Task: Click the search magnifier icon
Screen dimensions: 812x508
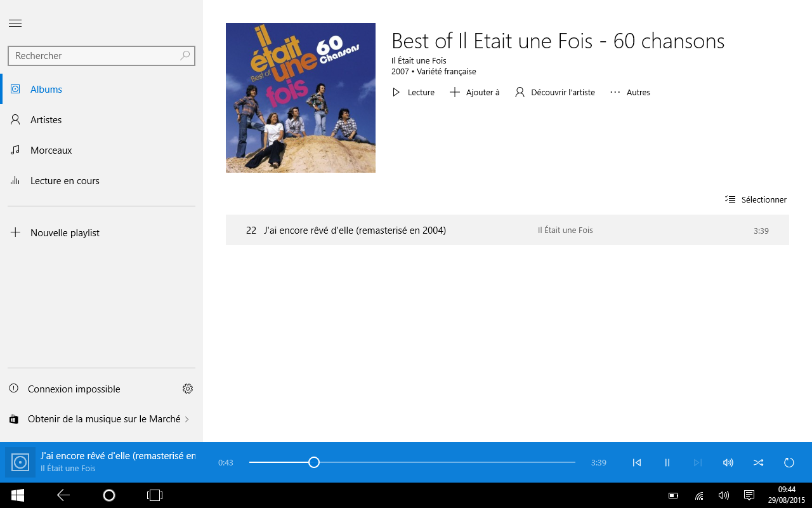Action: click(185, 56)
